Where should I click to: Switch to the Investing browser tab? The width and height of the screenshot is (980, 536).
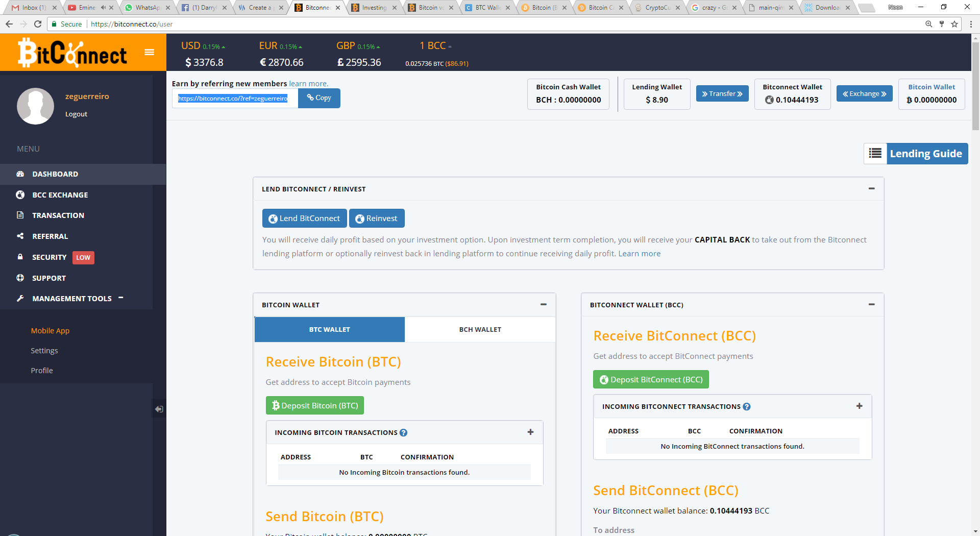[374, 8]
